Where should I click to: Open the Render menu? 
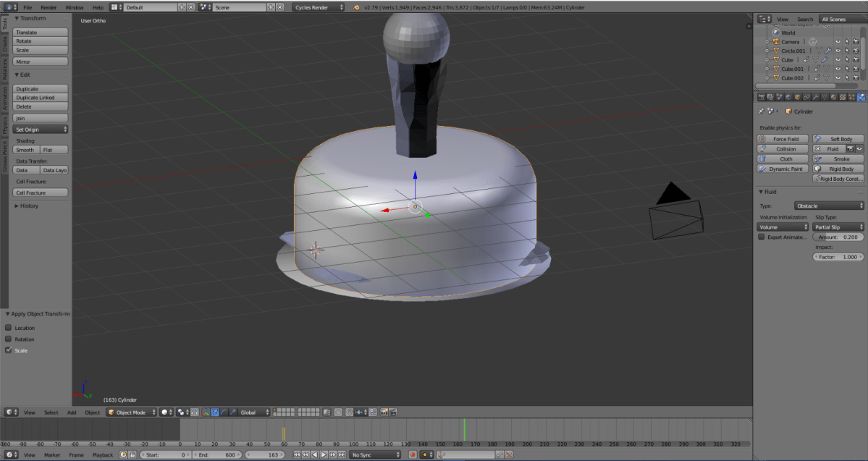(x=49, y=8)
